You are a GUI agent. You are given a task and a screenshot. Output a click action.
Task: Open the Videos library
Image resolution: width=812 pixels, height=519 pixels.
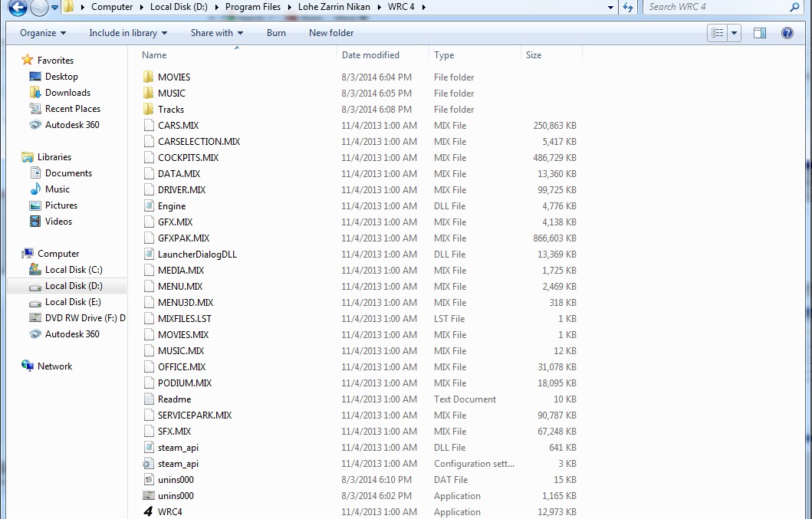click(58, 221)
